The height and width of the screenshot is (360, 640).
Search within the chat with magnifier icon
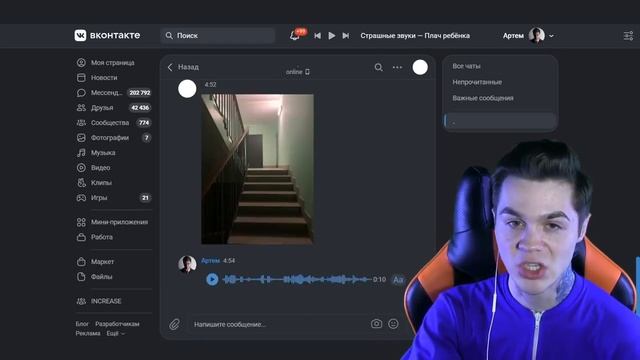coord(378,67)
